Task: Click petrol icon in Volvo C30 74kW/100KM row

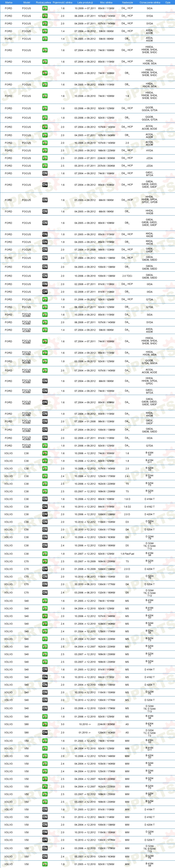Action: (45, 453)
